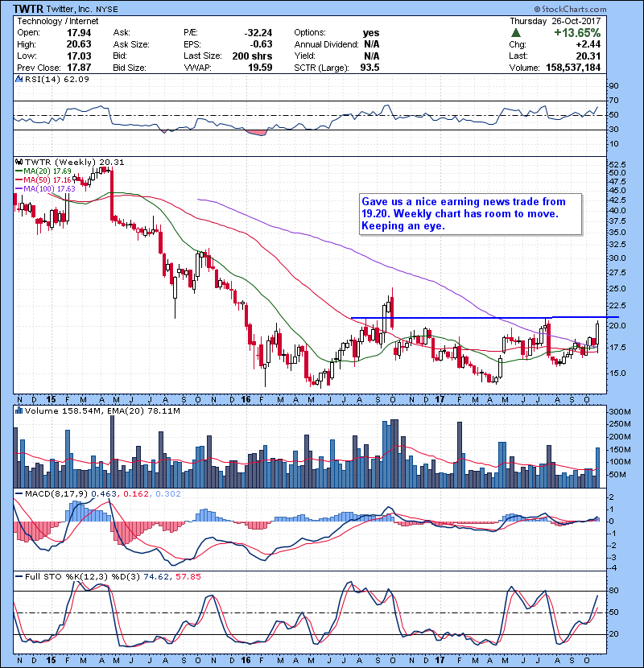This screenshot has width=644, height=668.
Task: Click the RSI(14) 62.09 panel label
Action: tap(56, 79)
